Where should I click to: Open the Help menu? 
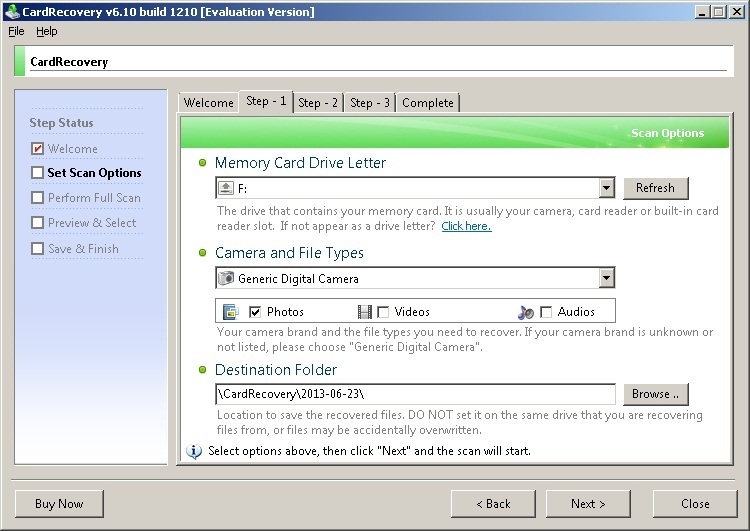click(47, 32)
